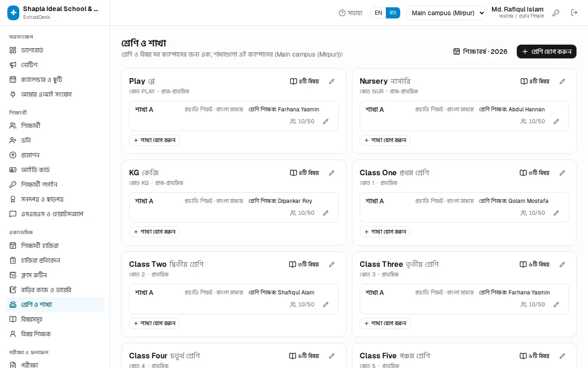588x368 pixels.
Task: Edit the Nursery class with its pencil icon
Action: [562, 81]
